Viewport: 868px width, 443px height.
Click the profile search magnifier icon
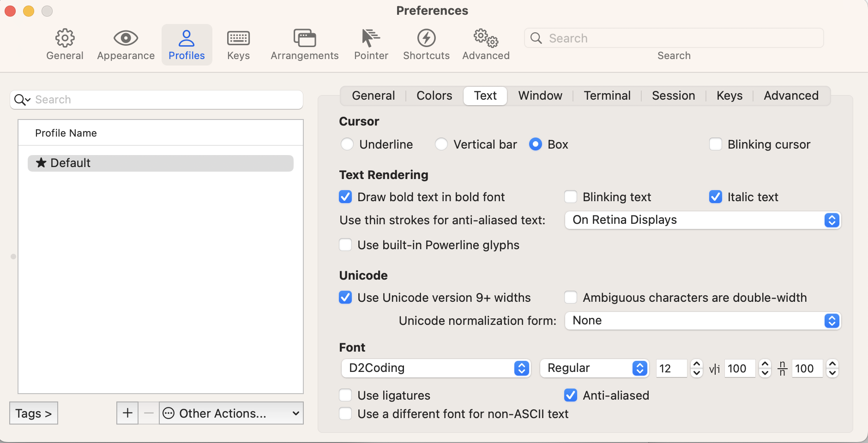tap(22, 100)
